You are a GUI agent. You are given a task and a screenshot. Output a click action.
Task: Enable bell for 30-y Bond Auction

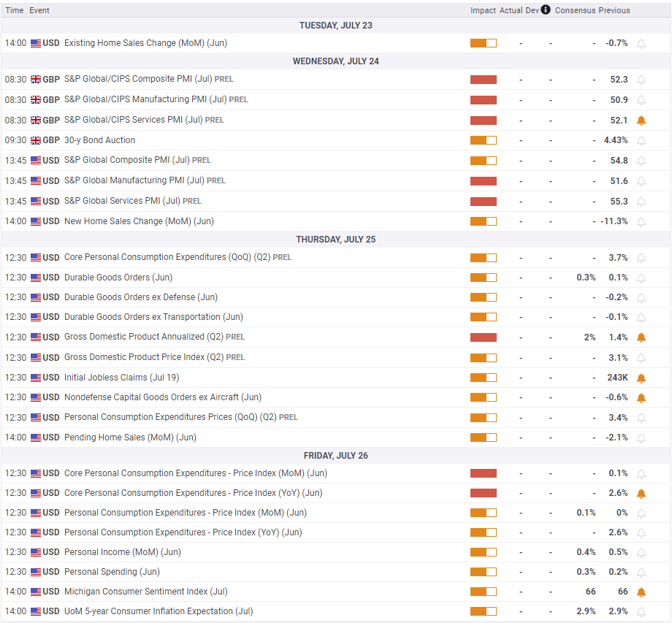pos(641,141)
